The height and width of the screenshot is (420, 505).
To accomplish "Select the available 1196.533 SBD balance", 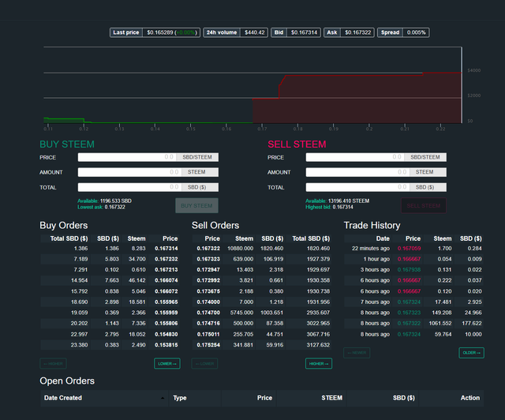I will 116,201.
